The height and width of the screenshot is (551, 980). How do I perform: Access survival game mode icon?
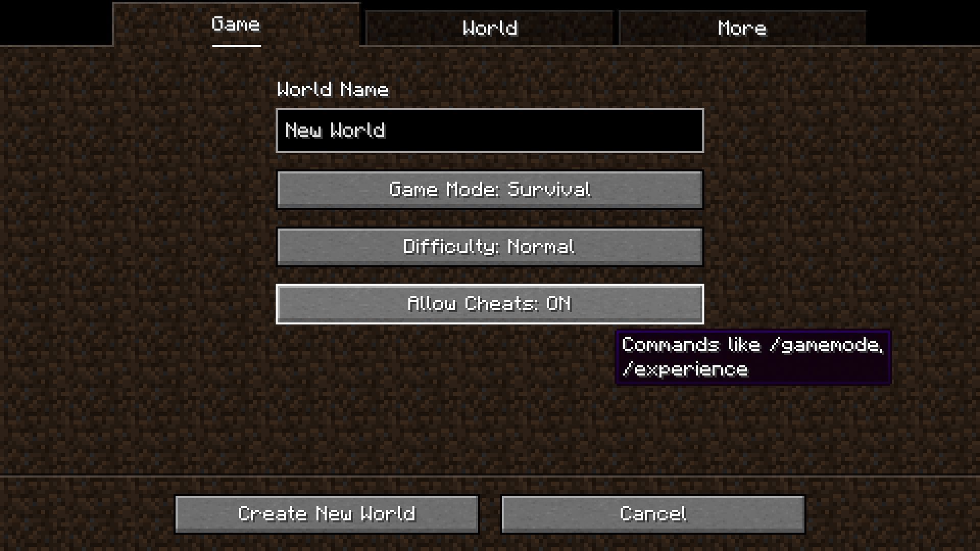[x=490, y=190]
